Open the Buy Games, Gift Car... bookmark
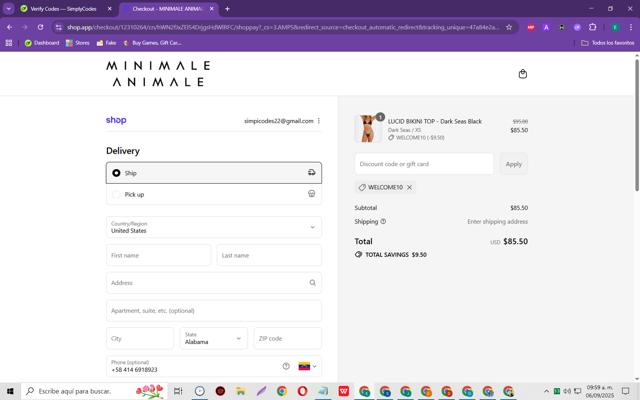 tap(153, 43)
